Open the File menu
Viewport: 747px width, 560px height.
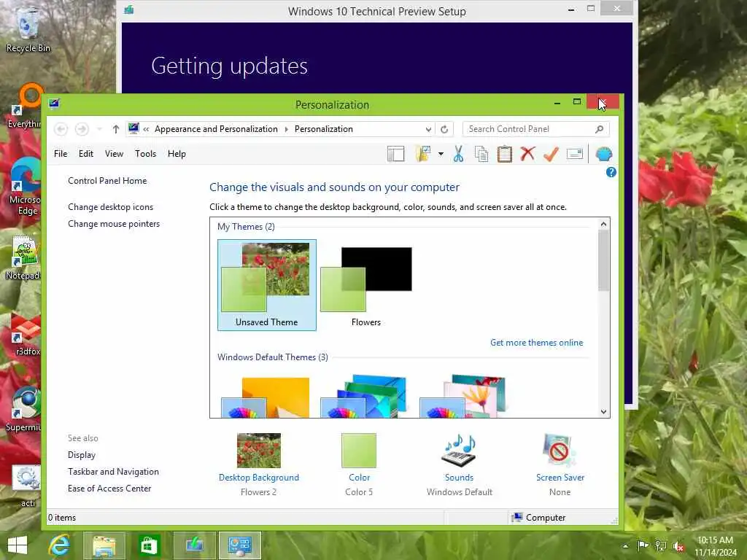coord(61,154)
